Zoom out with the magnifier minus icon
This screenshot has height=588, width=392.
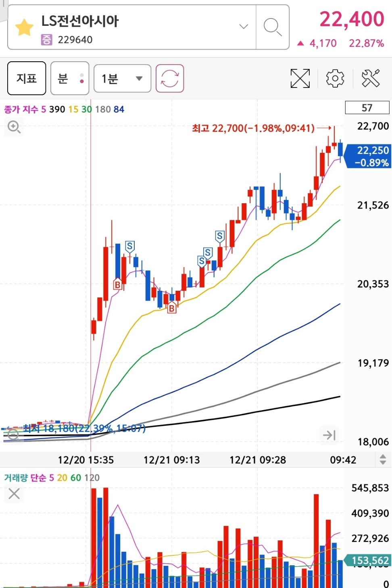(x=13, y=434)
